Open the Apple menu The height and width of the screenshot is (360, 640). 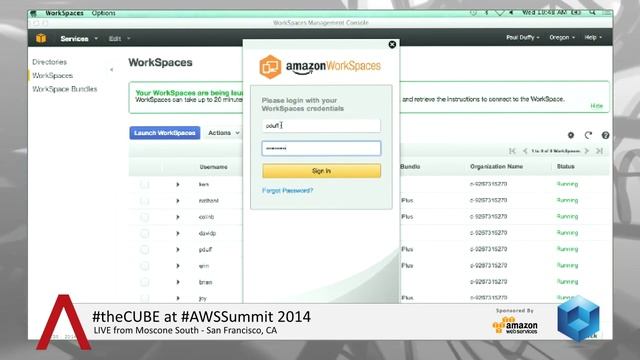[34, 13]
